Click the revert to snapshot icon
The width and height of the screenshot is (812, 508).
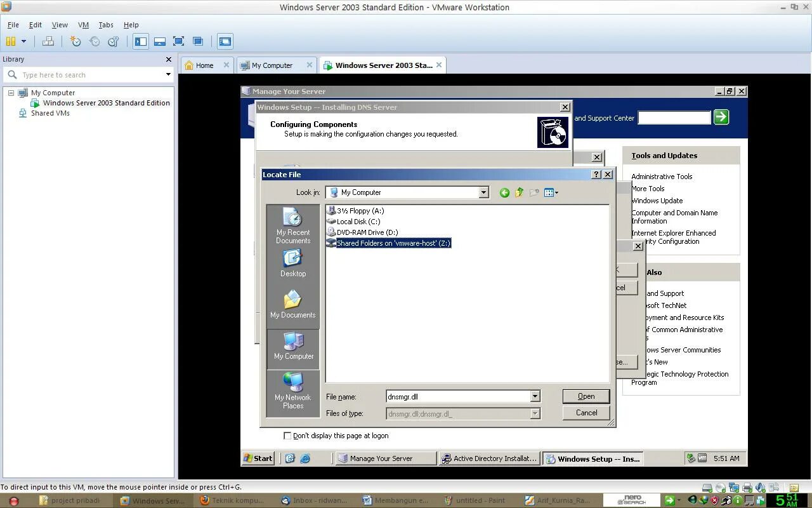(x=95, y=41)
